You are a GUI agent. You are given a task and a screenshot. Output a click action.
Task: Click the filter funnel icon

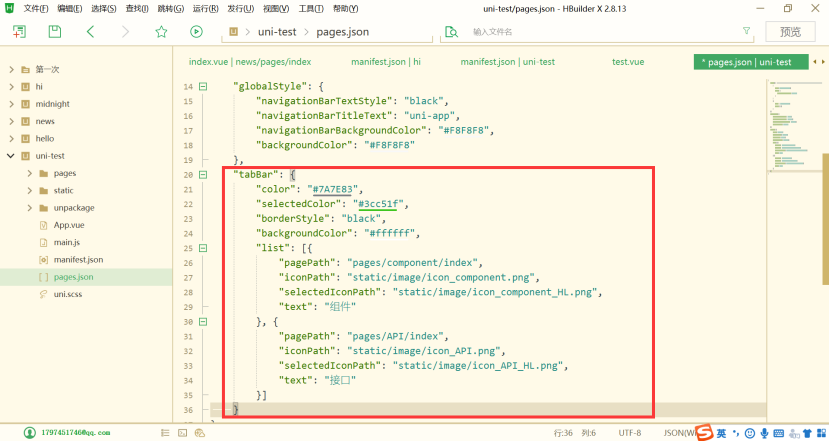tap(746, 31)
